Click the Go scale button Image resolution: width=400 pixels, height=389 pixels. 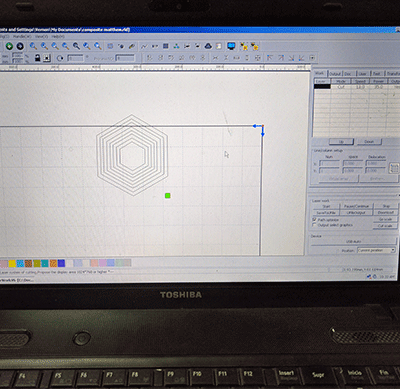pos(385,219)
